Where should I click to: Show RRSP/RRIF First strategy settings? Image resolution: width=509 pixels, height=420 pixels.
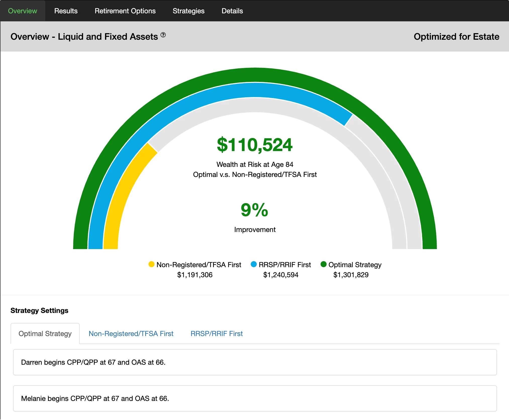[217, 334]
